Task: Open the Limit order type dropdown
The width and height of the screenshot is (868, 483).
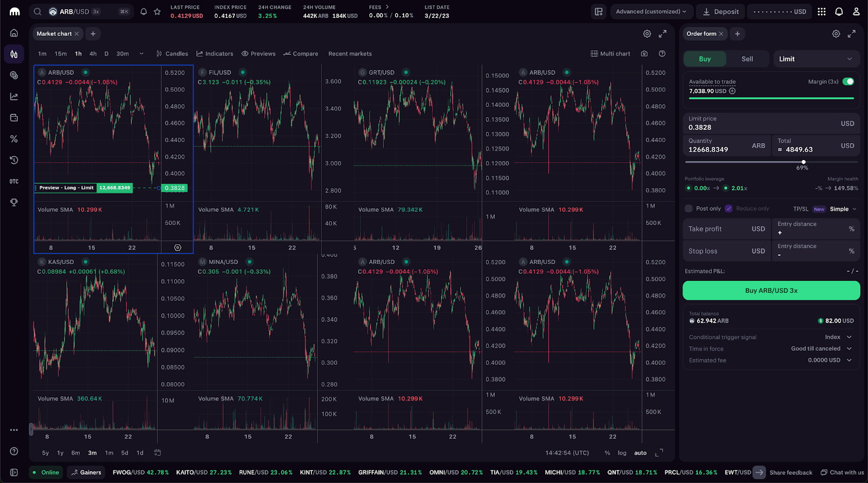Action: [x=815, y=59]
